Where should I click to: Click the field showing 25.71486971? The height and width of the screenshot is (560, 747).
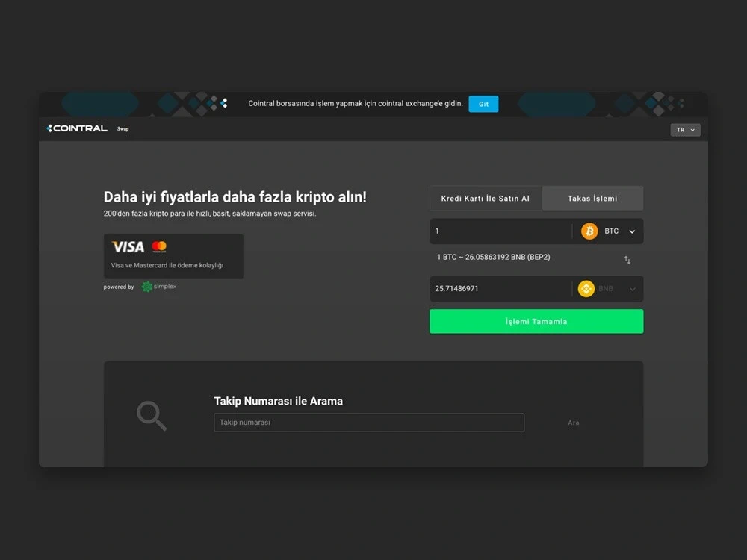(500, 288)
